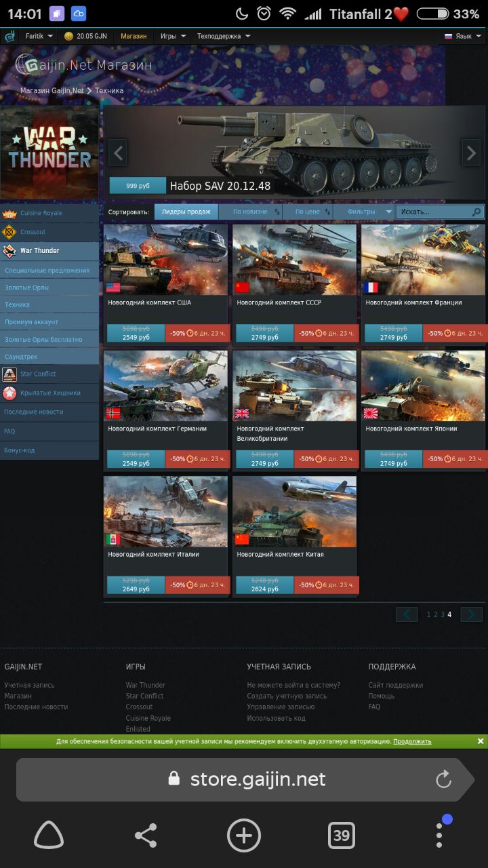Screen dimensions: 488x868
Task: Open the Магазин menu item
Action: [x=134, y=36]
